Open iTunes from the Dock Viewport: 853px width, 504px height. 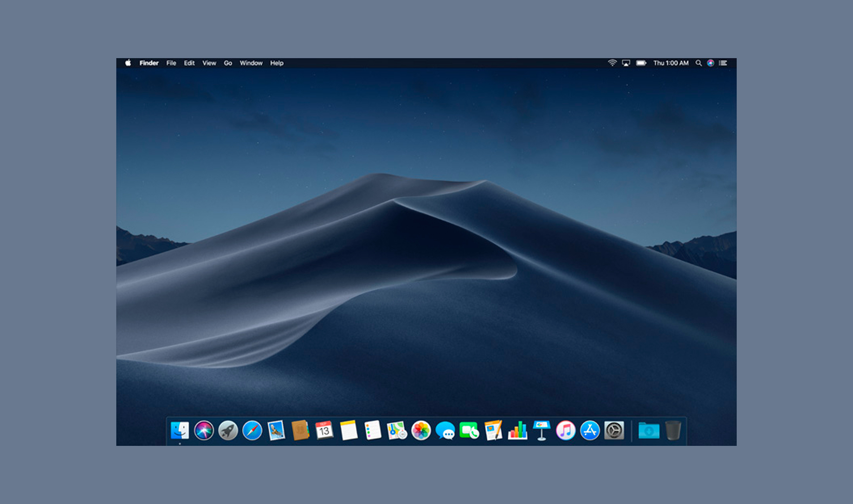566,430
